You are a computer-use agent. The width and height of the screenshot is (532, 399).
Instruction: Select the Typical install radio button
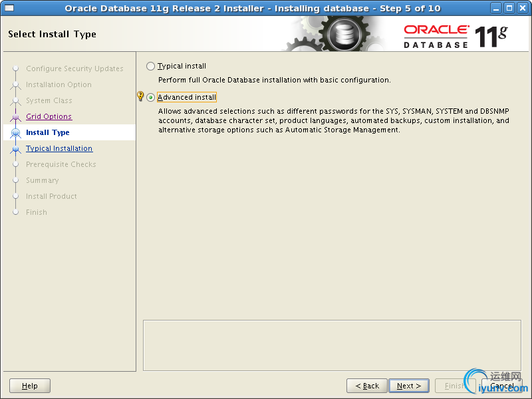(151, 66)
